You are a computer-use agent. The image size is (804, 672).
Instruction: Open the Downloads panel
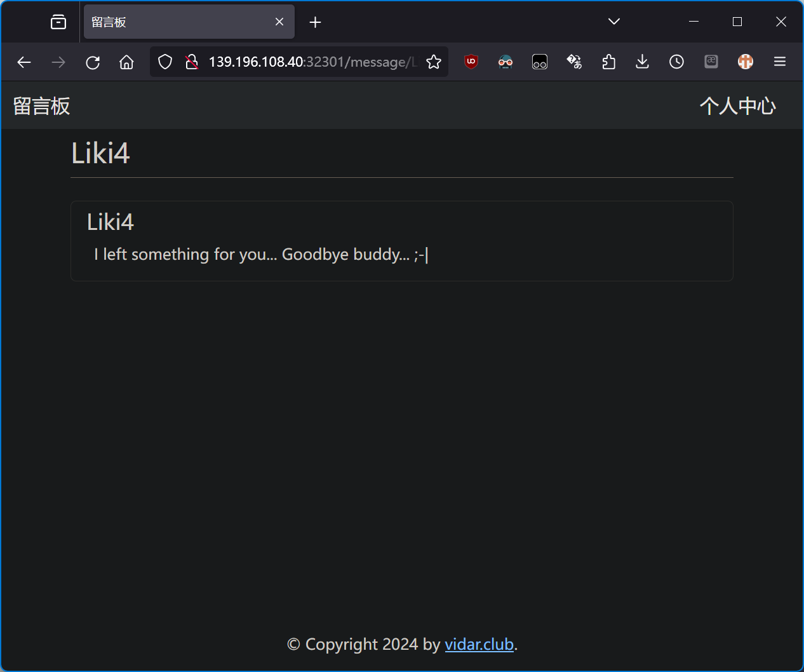pos(642,62)
